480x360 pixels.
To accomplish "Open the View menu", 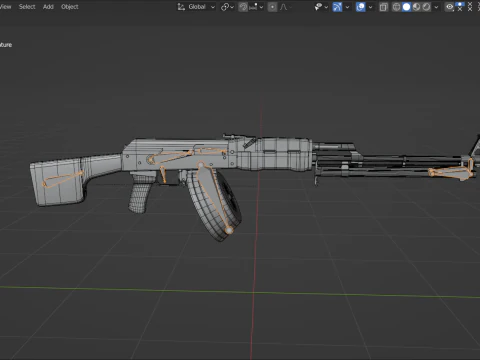I will pyautogui.click(x=5, y=7).
